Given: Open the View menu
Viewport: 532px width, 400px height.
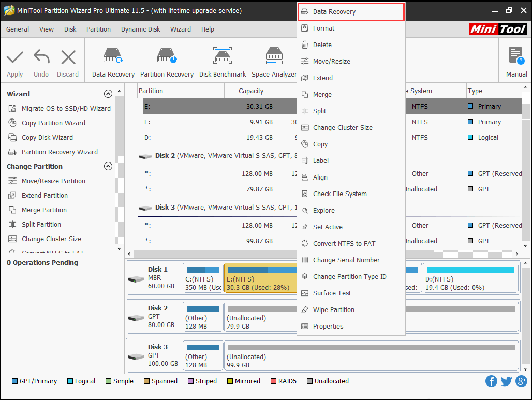Looking at the screenshot, I should click(47, 29).
